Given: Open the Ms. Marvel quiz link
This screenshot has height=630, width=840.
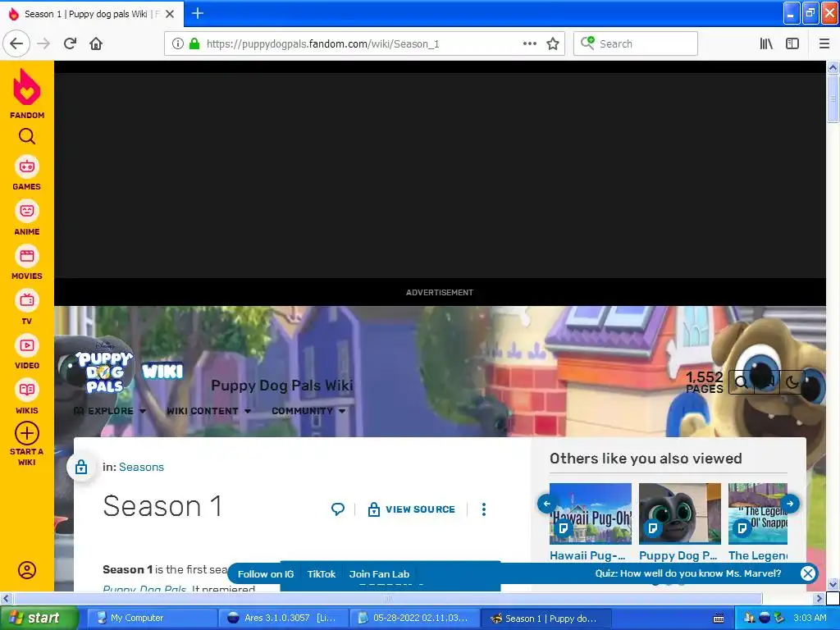Looking at the screenshot, I should (688, 573).
